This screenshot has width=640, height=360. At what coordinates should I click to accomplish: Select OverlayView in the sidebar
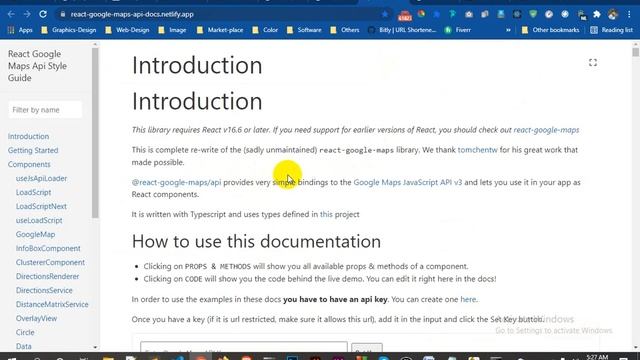tap(36, 318)
